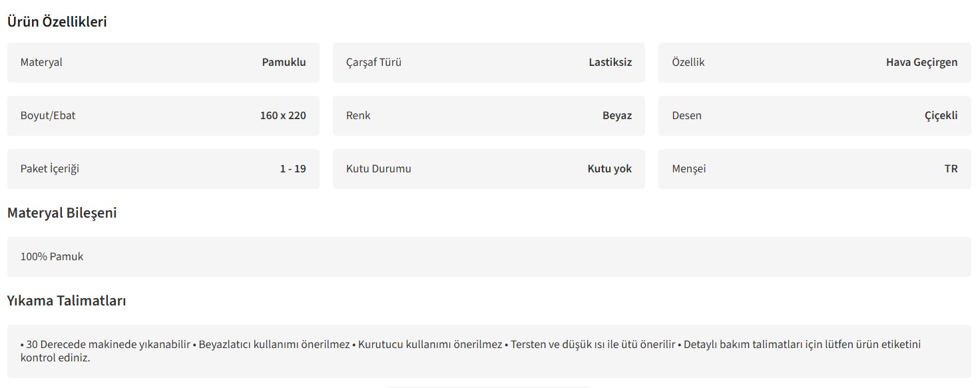Click the Çiçekli value text
Screen dimensions: 980x388
pyautogui.click(x=941, y=116)
